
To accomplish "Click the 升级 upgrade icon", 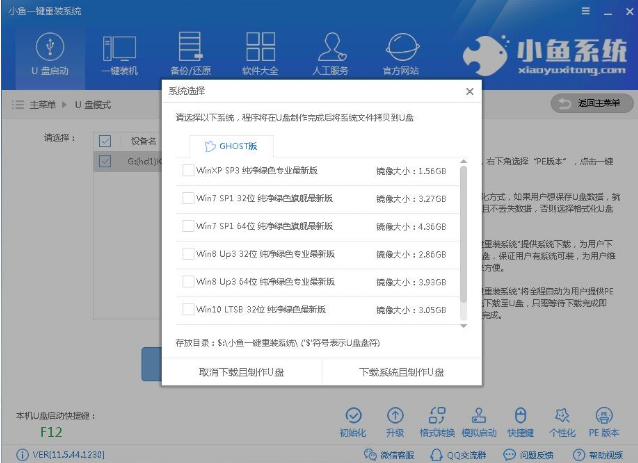I will click(x=395, y=420).
